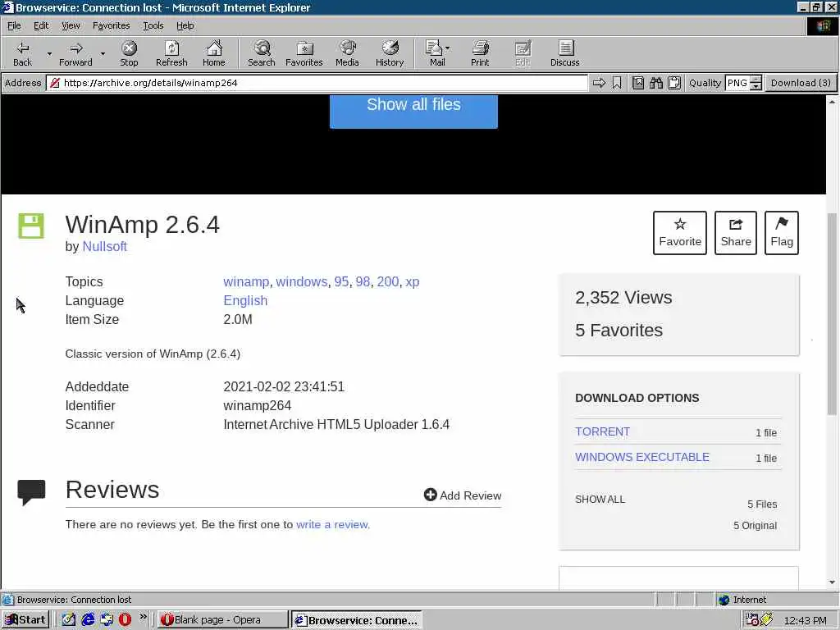Viewport: 840px width, 630px height.
Task: Click the 95 topic link
Action: (341, 282)
